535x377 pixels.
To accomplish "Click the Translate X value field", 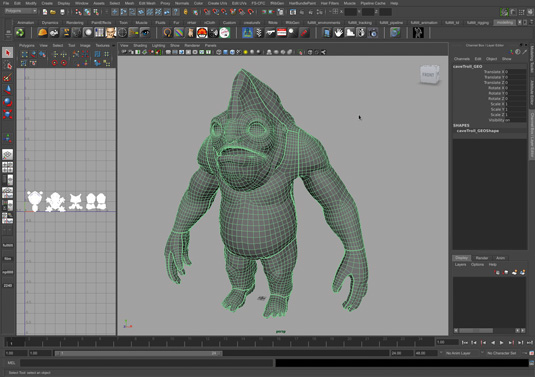I will [x=515, y=72].
